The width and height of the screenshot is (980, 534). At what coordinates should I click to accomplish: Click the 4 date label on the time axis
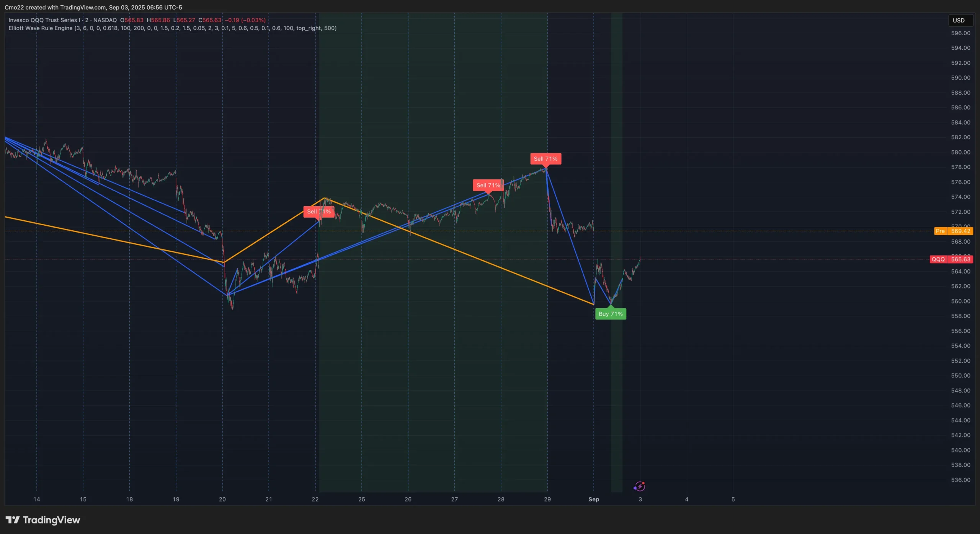[x=687, y=499]
